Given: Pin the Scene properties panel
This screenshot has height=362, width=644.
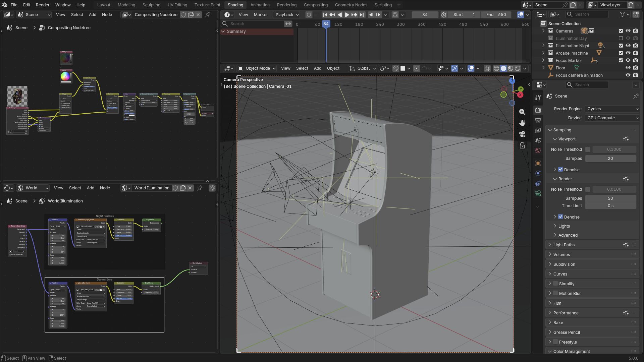Looking at the screenshot, I should pos(636,96).
